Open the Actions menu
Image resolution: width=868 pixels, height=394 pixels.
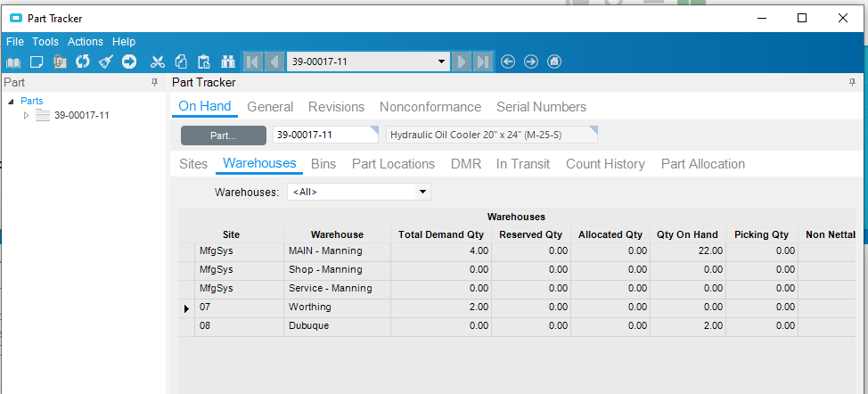tap(86, 42)
